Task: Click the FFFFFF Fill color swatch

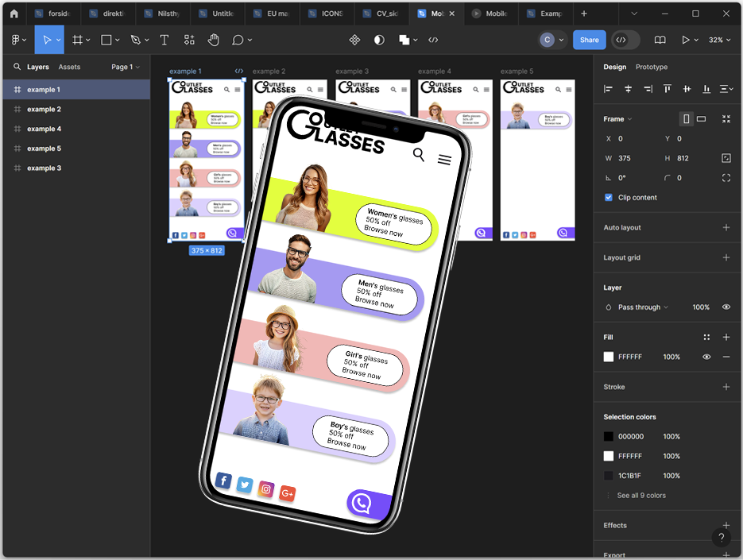Action: (609, 357)
